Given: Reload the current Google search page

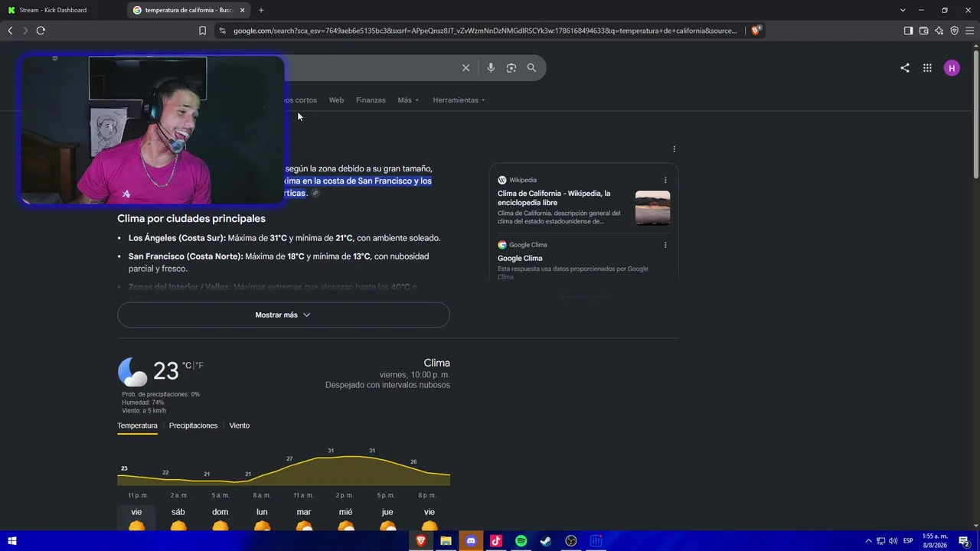Looking at the screenshot, I should coord(41,31).
